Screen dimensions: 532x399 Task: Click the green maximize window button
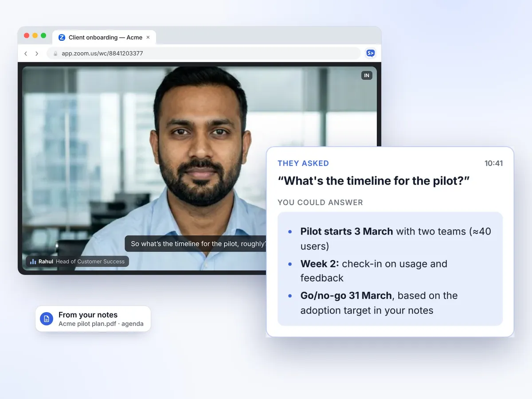click(x=43, y=35)
